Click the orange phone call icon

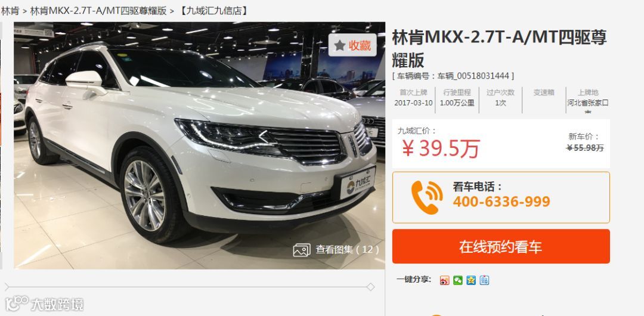427,198
